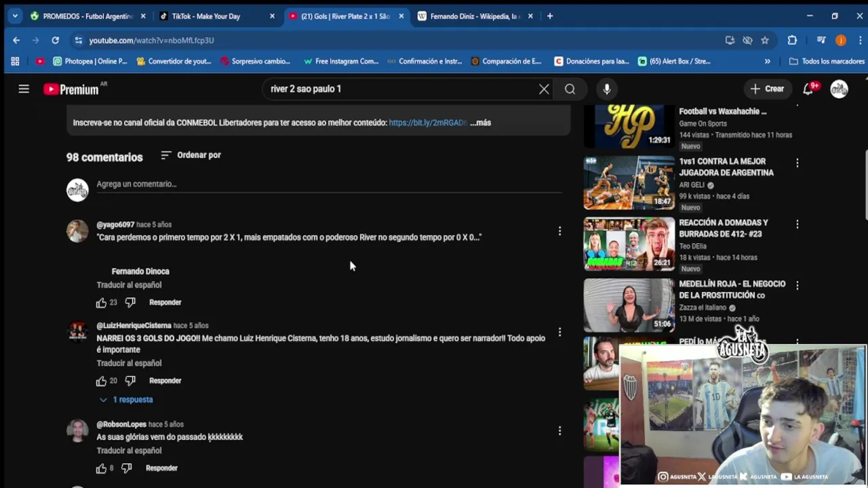Open options menu for @yago6097 comment
Viewport: 868px width, 488px height.
point(559,231)
